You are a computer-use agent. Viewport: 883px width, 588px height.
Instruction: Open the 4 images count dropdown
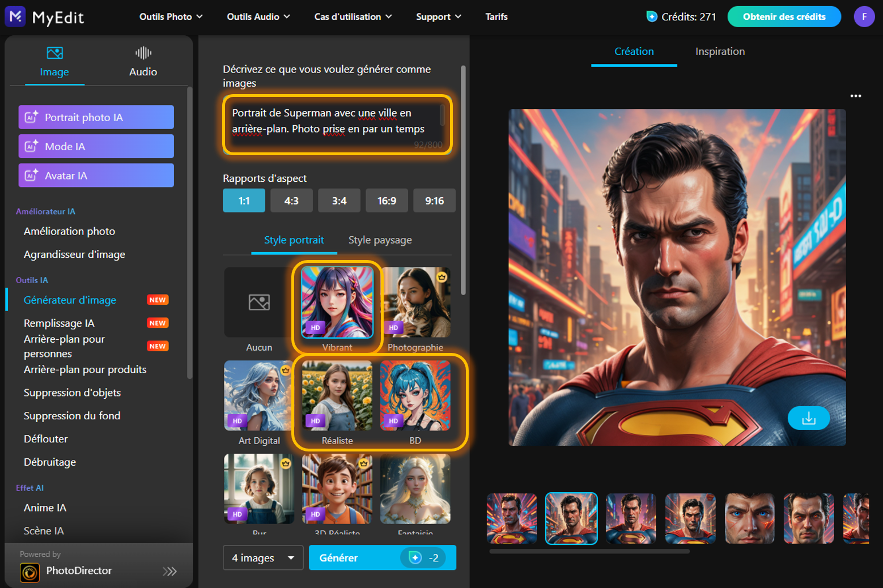coord(263,558)
